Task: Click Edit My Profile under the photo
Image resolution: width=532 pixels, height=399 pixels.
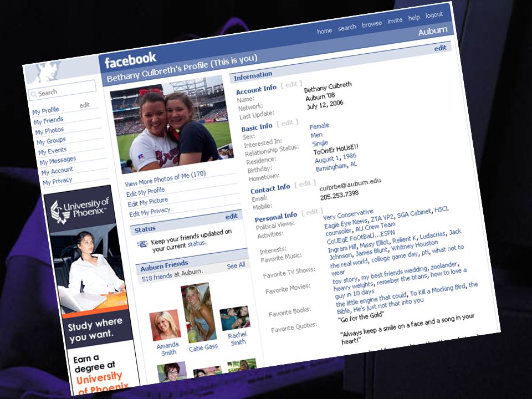Action: [x=146, y=192]
